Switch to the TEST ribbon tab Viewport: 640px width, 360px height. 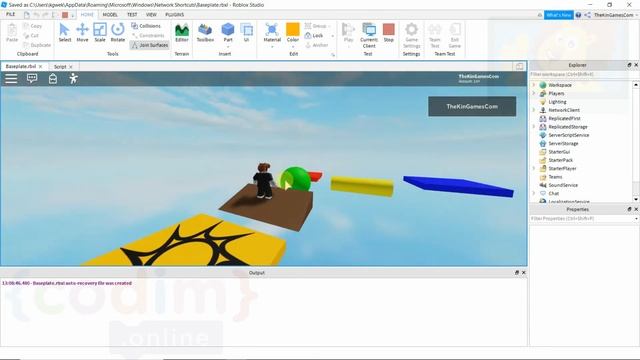pos(132,15)
